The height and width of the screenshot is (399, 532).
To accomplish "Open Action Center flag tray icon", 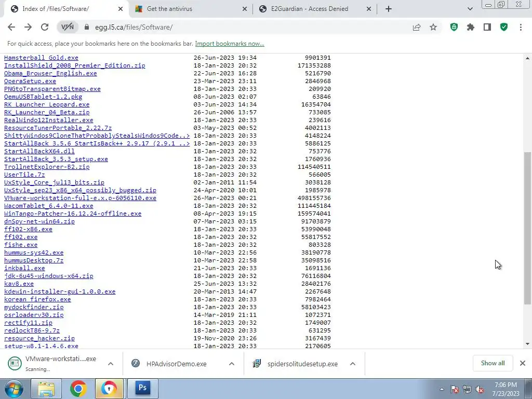I will tap(455, 390).
